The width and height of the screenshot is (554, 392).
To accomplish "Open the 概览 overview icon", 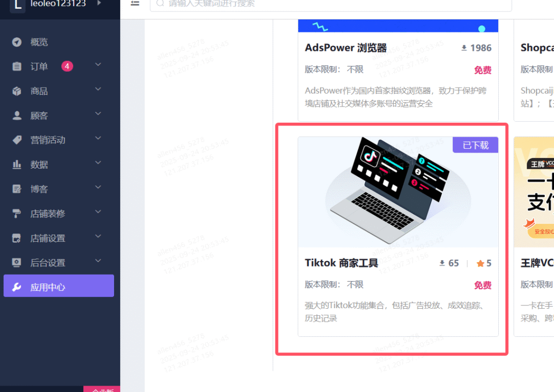I will (x=17, y=42).
